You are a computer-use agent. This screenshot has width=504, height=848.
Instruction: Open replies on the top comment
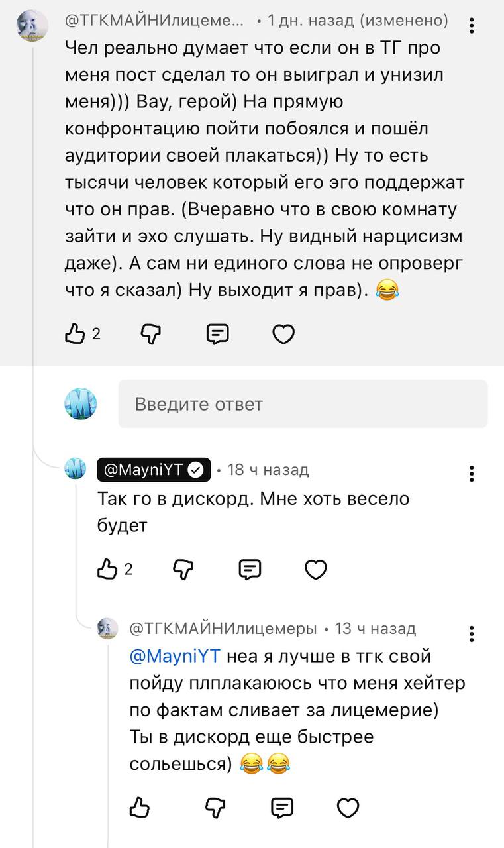217,335
